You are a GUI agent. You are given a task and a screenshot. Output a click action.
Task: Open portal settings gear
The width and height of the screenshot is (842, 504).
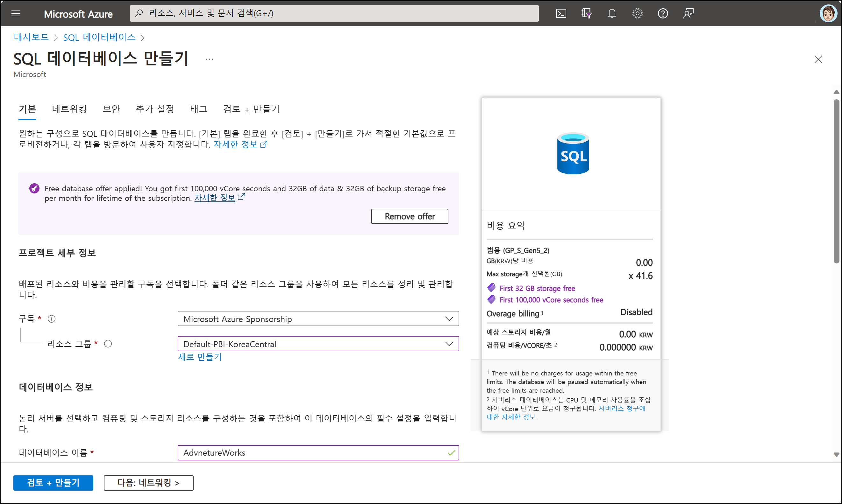(x=637, y=13)
